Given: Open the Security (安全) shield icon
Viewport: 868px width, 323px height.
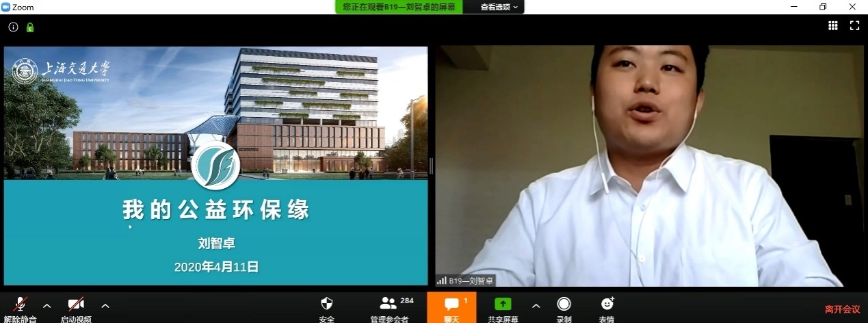Looking at the screenshot, I should [327, 307].
